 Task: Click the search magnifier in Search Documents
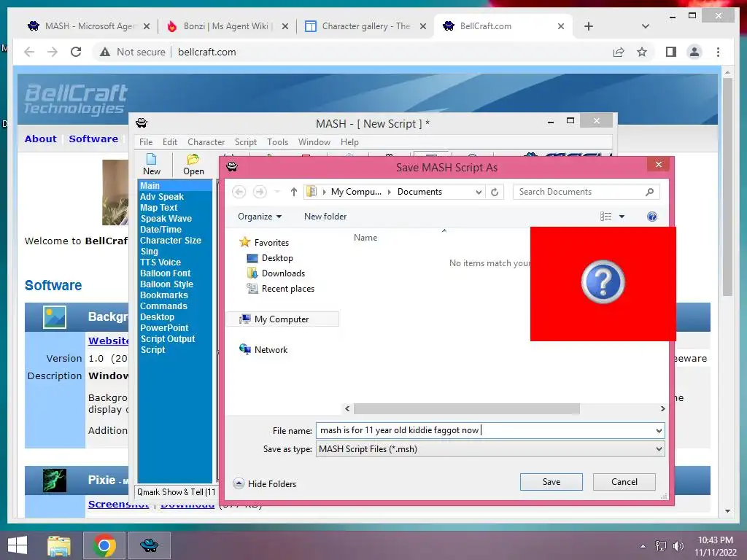649,192
